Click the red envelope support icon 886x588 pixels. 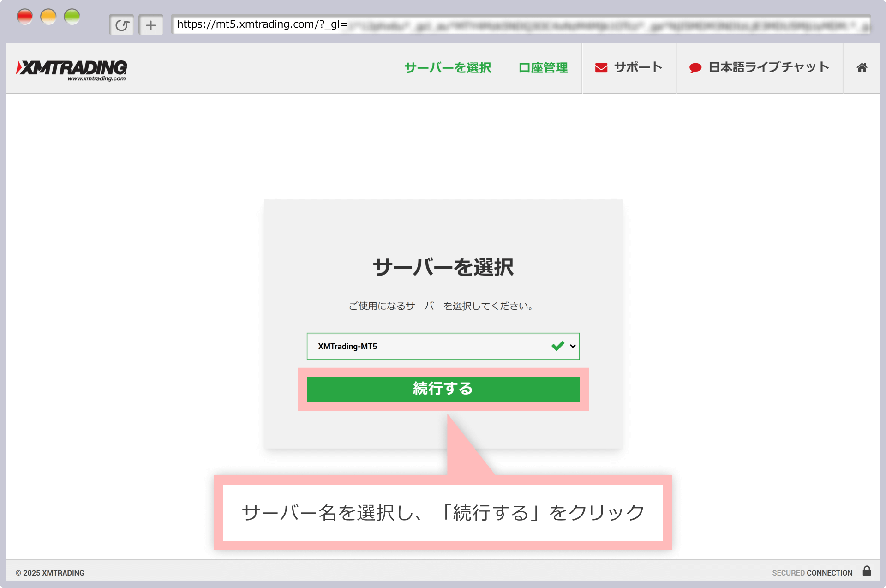601,68
